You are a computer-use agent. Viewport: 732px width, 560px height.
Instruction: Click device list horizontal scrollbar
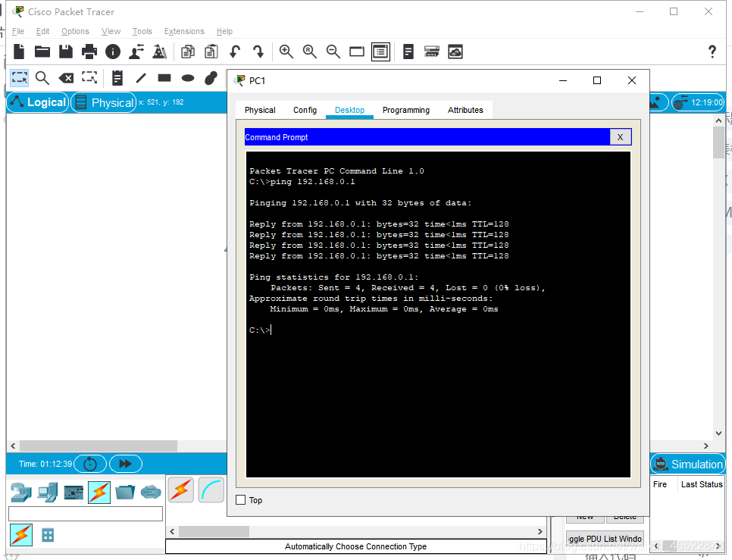pyautogui.click(x=214, y=531)
